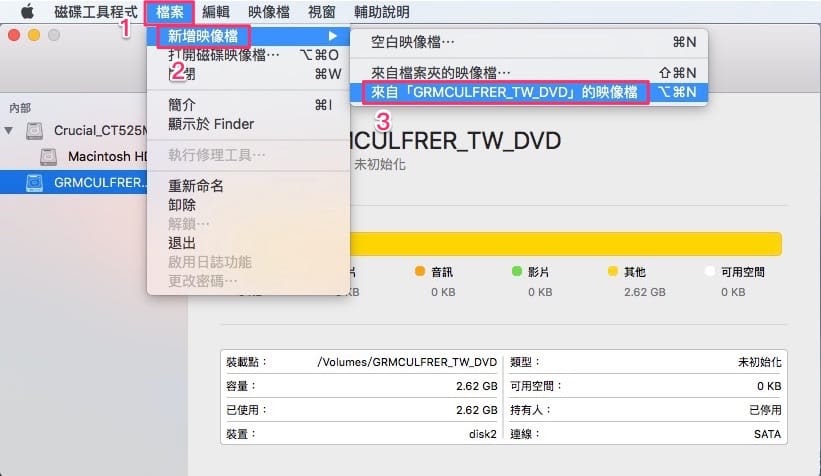
Task: Click the Macintosh HD volume icon
Action: 48,156
